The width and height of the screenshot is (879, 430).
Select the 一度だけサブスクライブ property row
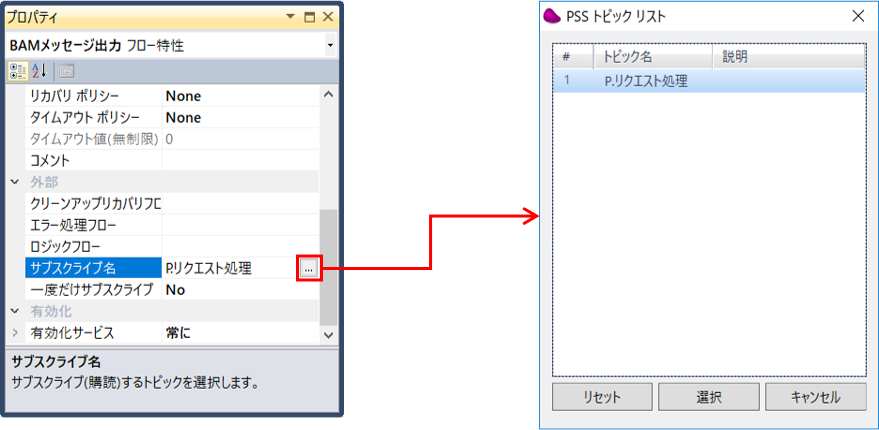91,290
